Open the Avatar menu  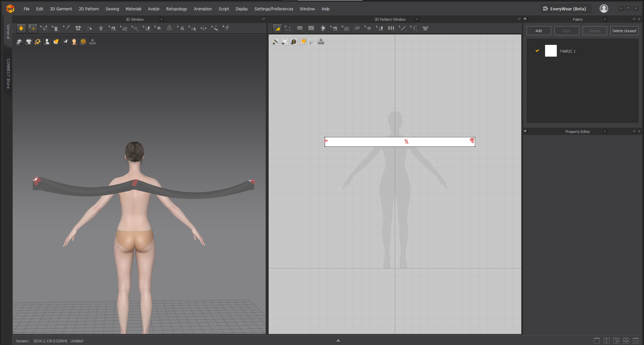[154, 9]
